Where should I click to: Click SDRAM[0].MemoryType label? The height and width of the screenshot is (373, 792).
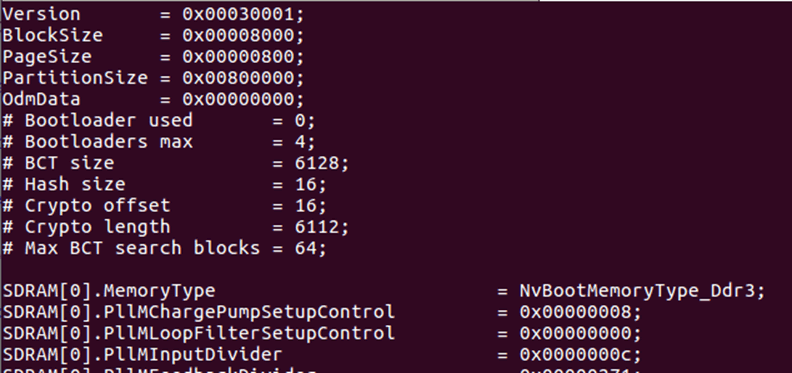109,291
